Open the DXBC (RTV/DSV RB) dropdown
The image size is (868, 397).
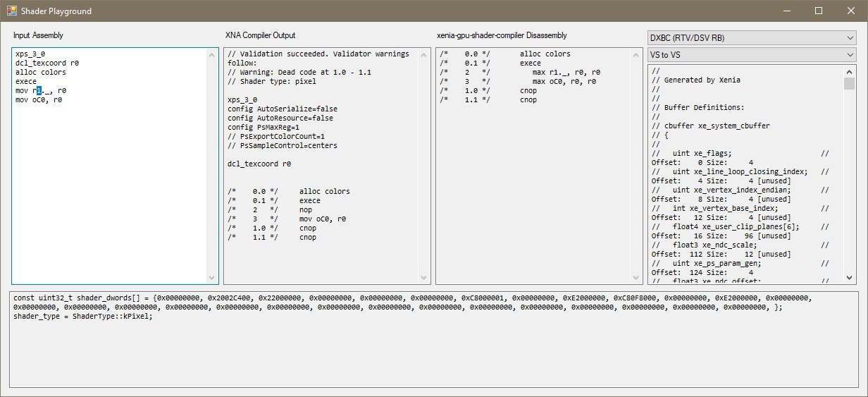[751, 37]
